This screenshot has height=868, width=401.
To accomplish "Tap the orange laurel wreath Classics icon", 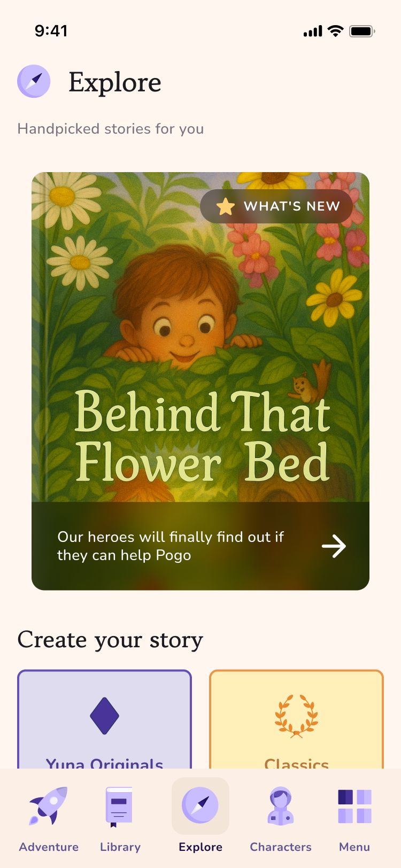I will [296, 716].
